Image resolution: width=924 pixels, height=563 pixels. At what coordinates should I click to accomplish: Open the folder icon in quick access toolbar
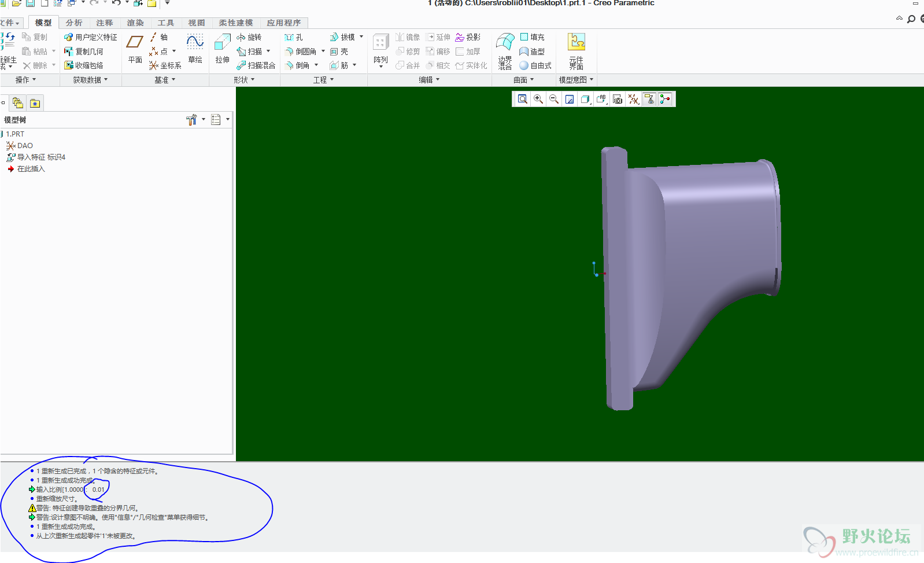tap(17, 3)
